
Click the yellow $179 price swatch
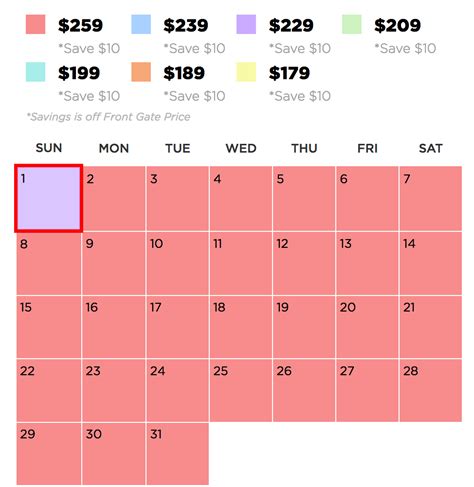pyautogui.click(x=246, y=72)
